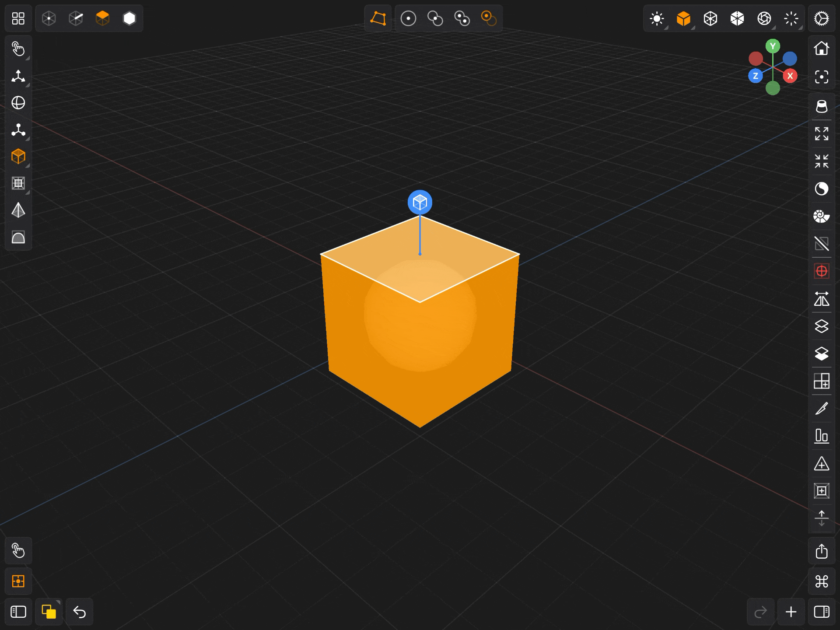This screenshot has width=840, height=630.
Task: Open the sparkle effects dropdown
Action: pos(791,18)
